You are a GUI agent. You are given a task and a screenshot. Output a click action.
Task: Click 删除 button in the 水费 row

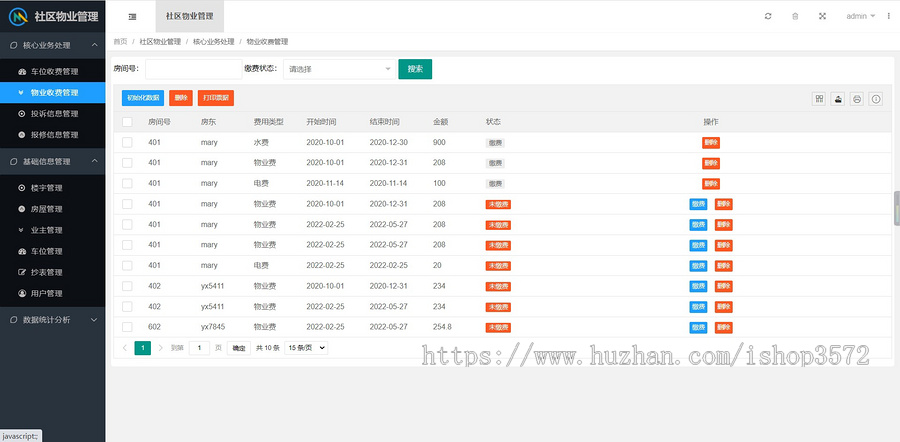pos(711,143)
